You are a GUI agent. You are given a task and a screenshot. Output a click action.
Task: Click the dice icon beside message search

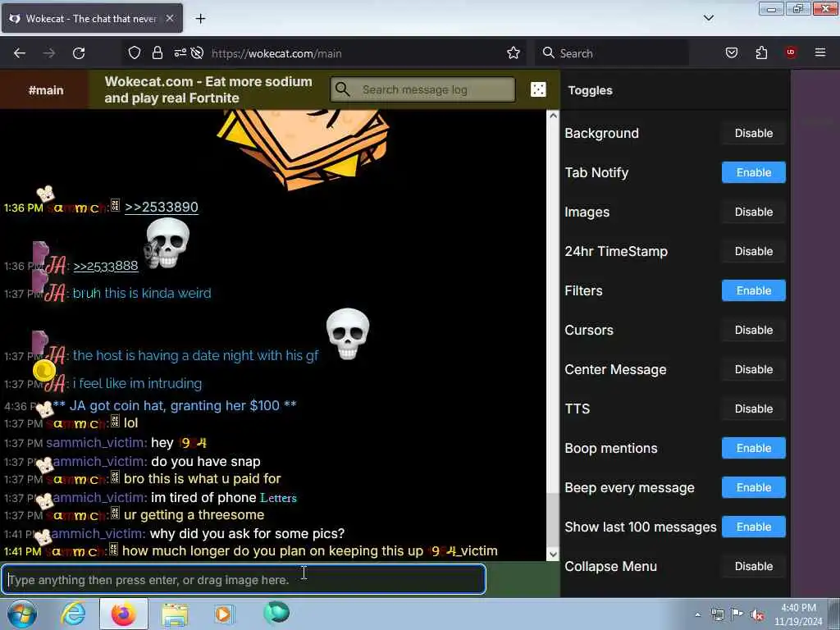[x=538, y=89]
